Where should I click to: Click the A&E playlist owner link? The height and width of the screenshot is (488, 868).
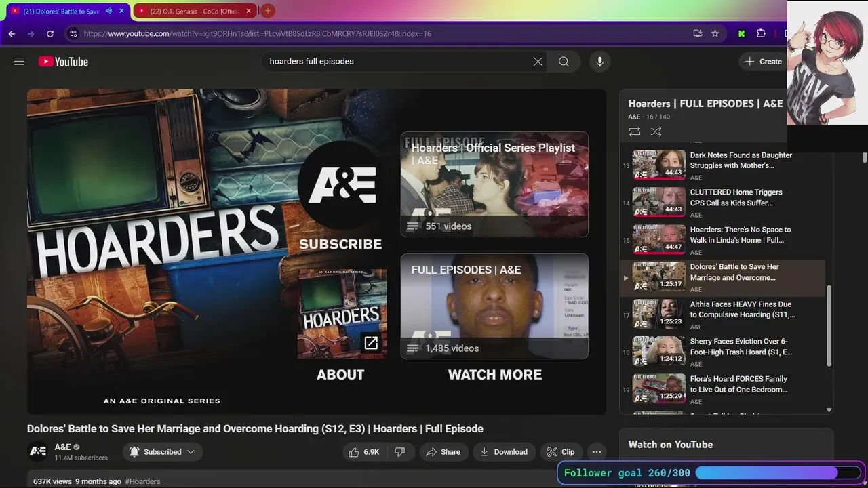pos(634,117)
